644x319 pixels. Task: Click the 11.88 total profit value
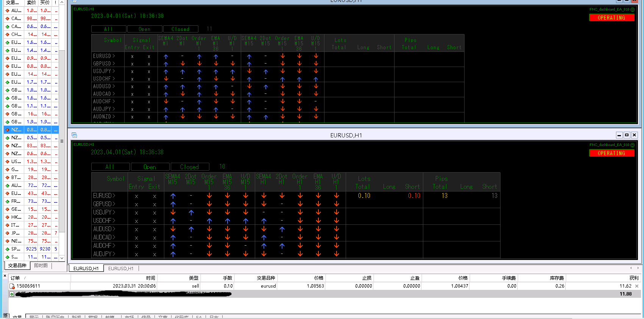(625, 294)
